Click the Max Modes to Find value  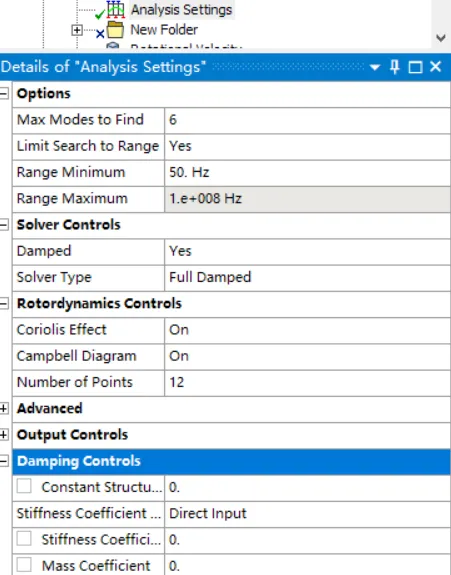[307, 120]
